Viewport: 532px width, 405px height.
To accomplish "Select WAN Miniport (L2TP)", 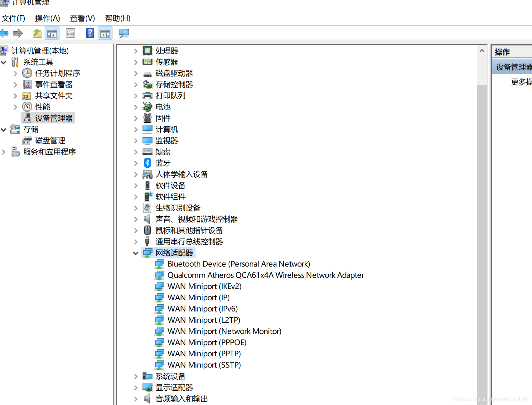I will [x=204, y=320].
